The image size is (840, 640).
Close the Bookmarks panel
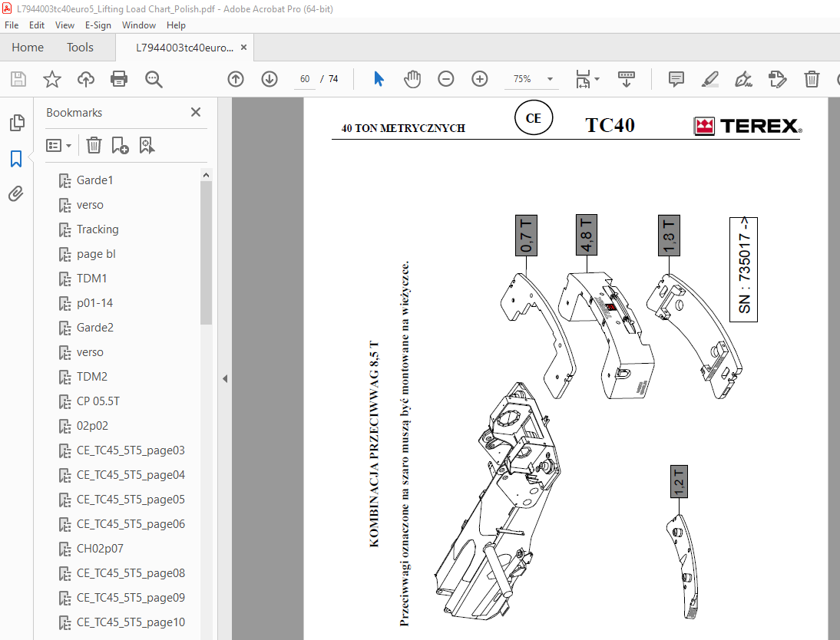(x=196, y=112)
